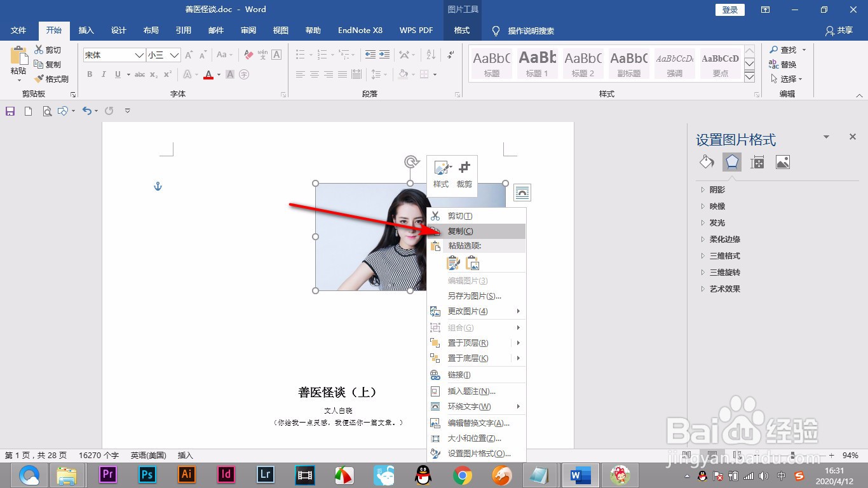Viewport: 868px width, 488px height.
Task: Click the Cut scissors icon in ribbon
Action: pos(39,50)
